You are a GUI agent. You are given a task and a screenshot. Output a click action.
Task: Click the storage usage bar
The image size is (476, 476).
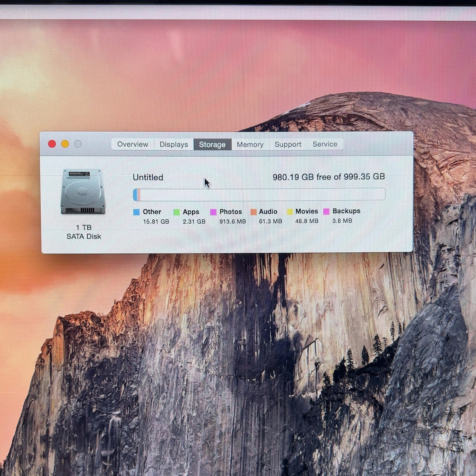pyautogui.click(x=259, y=194)
